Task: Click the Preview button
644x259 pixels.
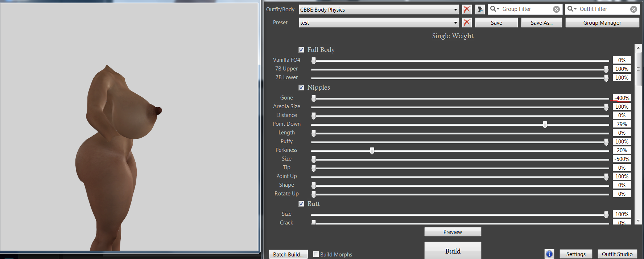Action: 453,232
